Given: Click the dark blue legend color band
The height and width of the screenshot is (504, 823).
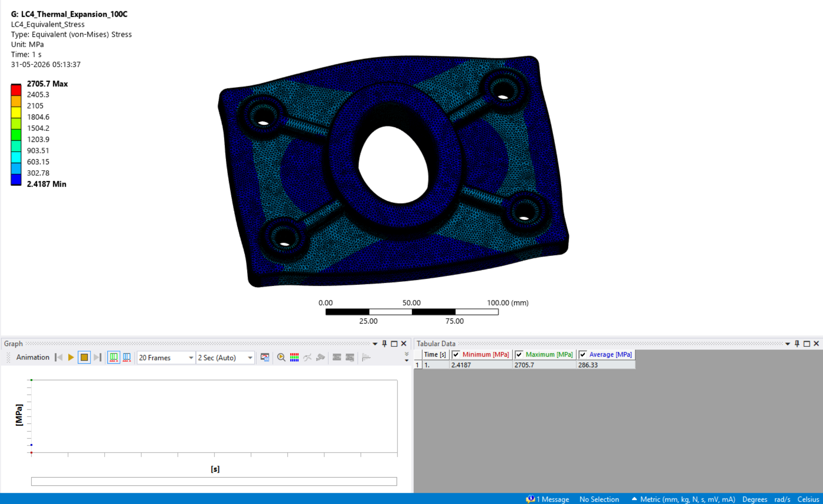Looking at the screenshot, I should click(16, 180).
